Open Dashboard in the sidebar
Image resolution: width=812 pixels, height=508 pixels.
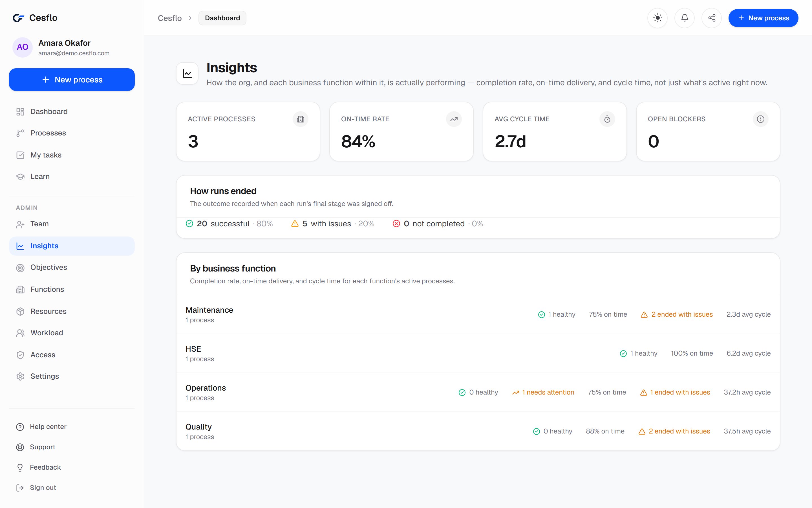tap(72, 111)
